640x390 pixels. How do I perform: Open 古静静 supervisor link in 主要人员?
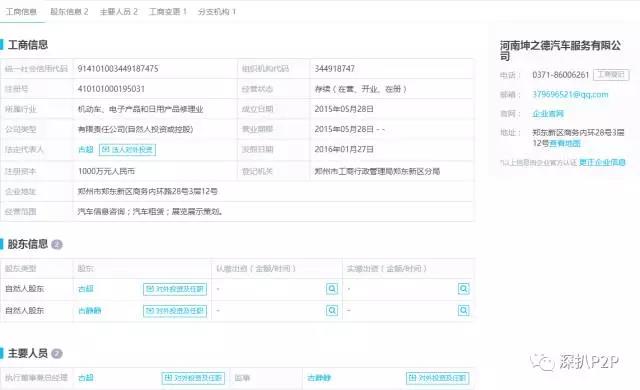coord(319,378)
